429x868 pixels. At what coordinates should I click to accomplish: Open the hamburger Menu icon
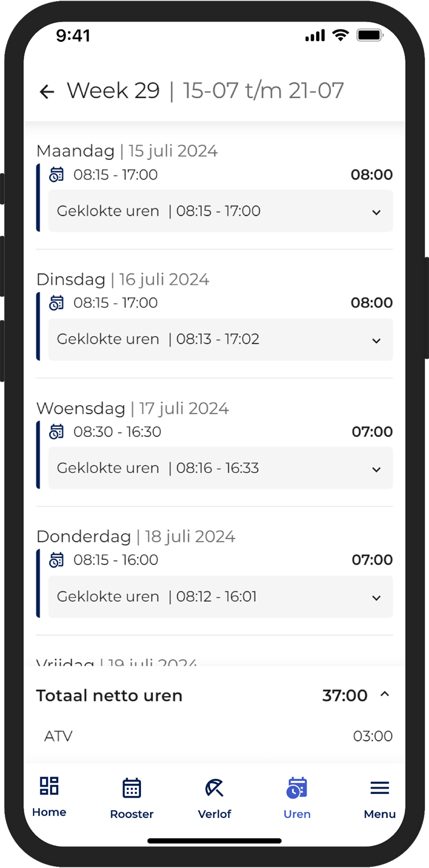[380, 788]
